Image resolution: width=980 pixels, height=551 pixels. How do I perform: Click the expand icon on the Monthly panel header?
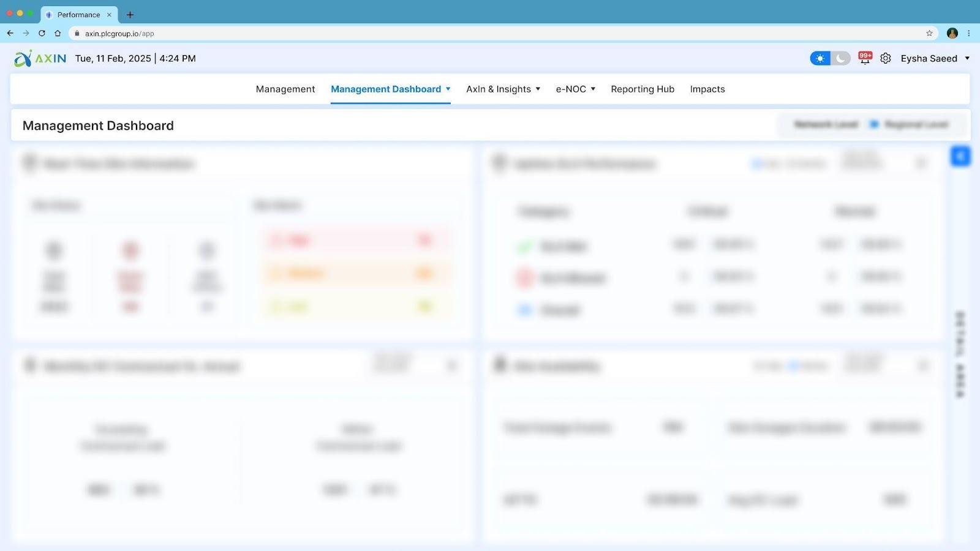452,365
